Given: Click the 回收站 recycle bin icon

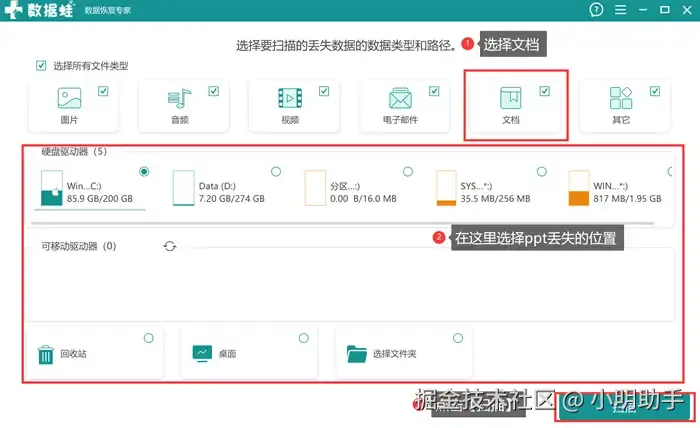Looking at the screenshot, I should (46, 355).
